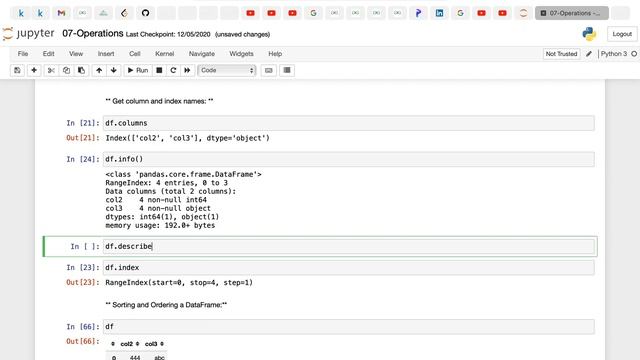Sort by the col2 column header
This screenshot has height=360, width=640.
coord(130,344)
